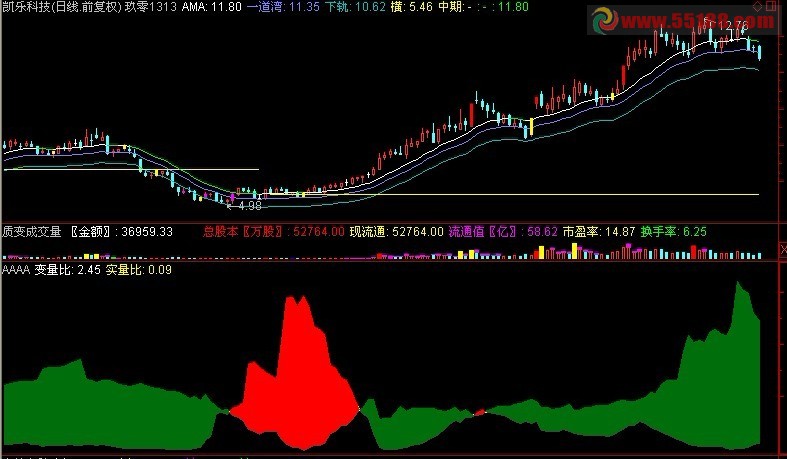Close the volume sub-panel with the X
This screenshot has width=787, height=459.
tap(783, 249)
